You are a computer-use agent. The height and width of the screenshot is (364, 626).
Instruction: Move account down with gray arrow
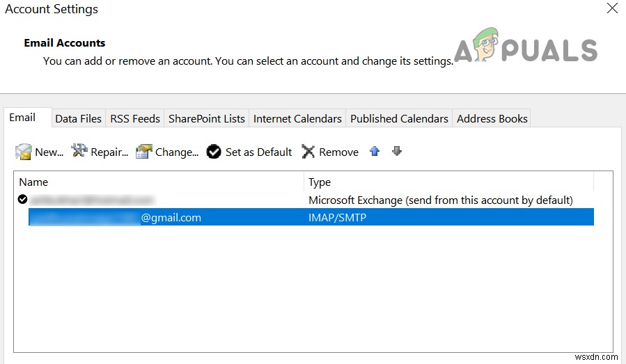[x=397, y=151]
